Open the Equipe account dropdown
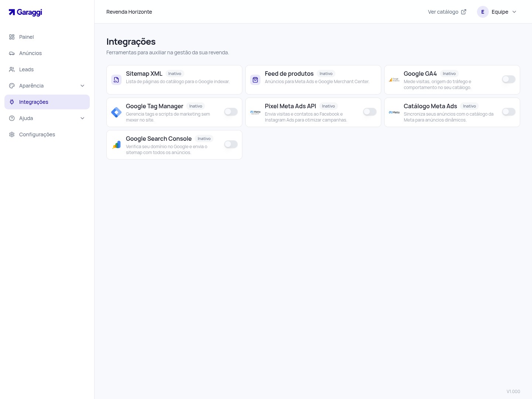This screenshot has height=399, width=532. pos(497,12)
